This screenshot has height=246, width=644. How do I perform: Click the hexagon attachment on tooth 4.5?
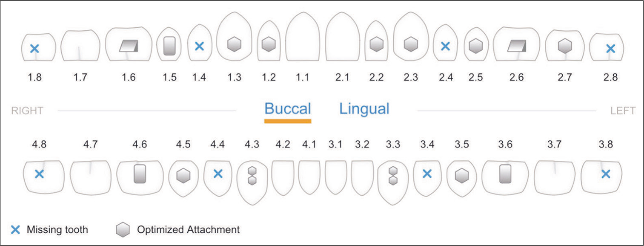coord(183,176)
